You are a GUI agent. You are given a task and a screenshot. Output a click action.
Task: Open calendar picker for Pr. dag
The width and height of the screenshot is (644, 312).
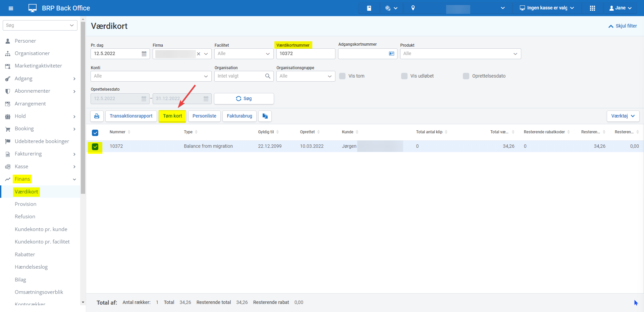tap(144, 54)
